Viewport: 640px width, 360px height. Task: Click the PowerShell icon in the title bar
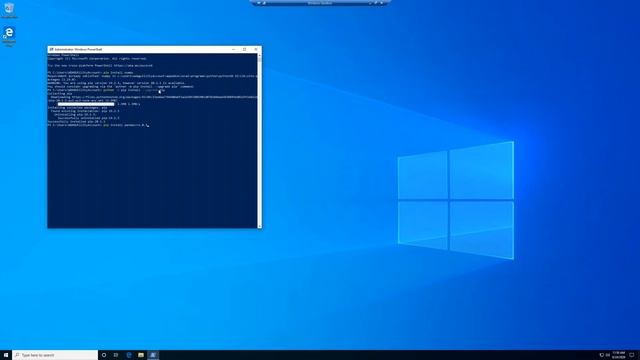(51, 49)
